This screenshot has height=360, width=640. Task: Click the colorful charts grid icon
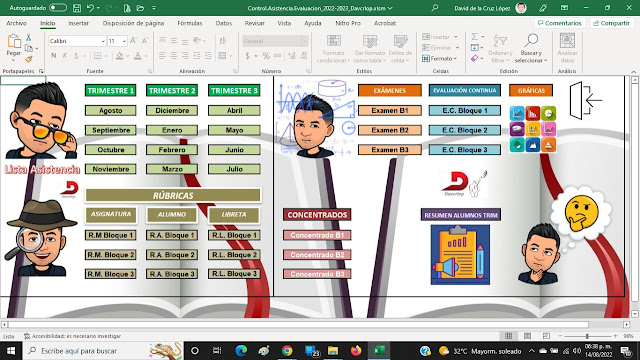(x=533, y=129)
